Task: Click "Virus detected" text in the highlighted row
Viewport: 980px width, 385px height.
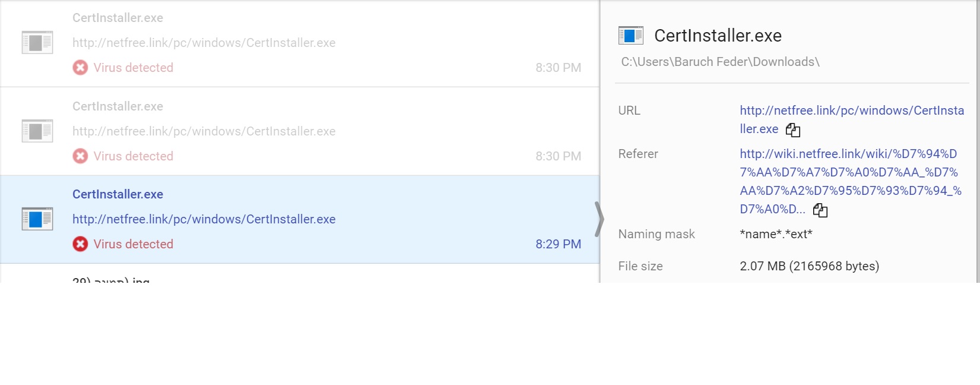Action: click(133, 244)
